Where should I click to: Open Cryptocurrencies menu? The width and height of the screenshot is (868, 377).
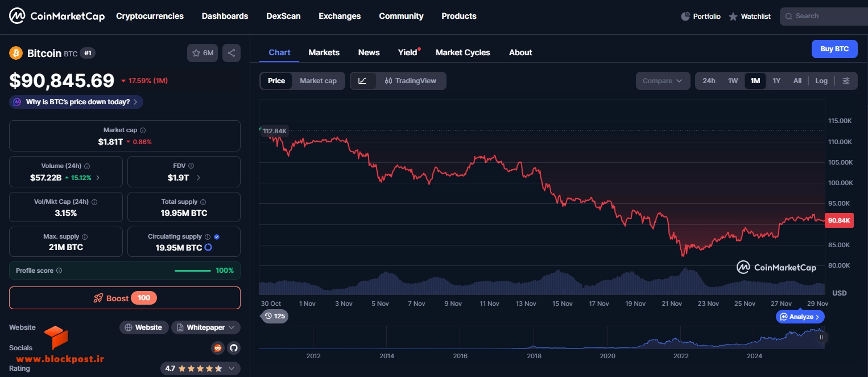click(150, 16)
